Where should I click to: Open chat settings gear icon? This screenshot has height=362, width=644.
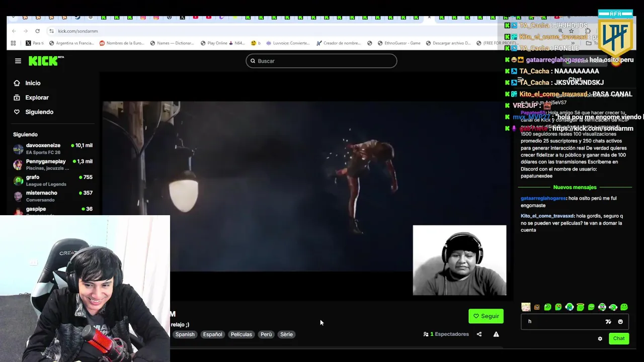click(x=600, y=338)
